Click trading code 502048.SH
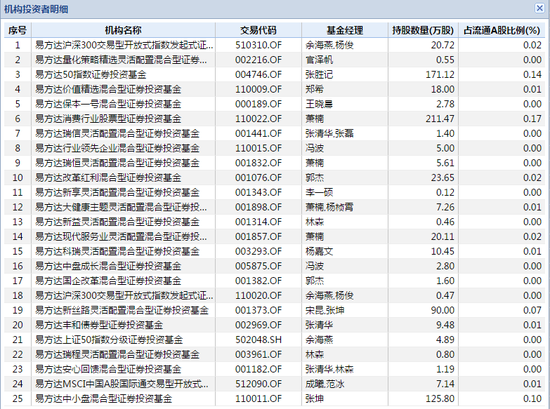This screenshot has width=550, height=409. point(259,340)
